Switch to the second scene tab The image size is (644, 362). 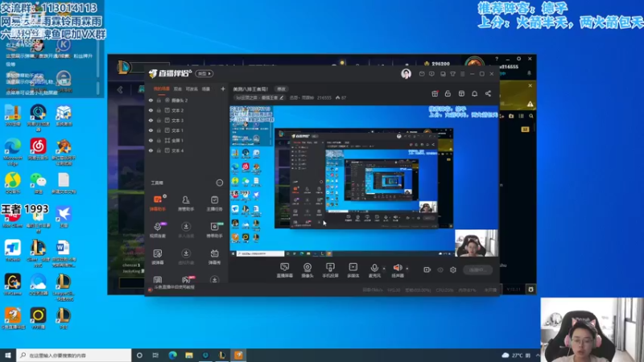(x=177, y=88)
